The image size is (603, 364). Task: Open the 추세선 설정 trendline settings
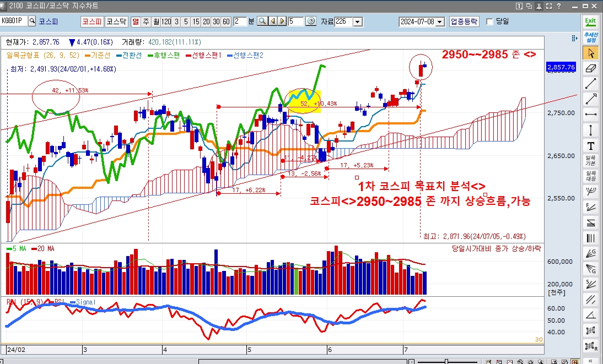590,37
